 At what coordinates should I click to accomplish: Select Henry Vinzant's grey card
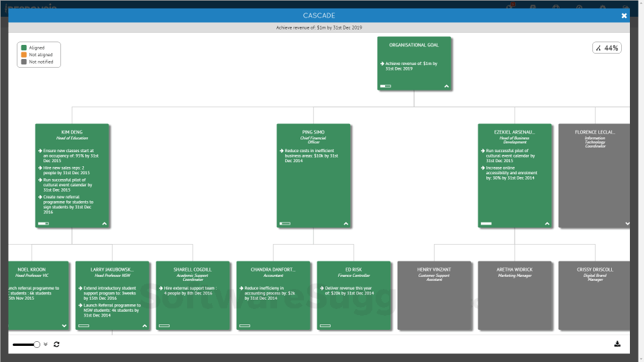[x=434, y=295]
